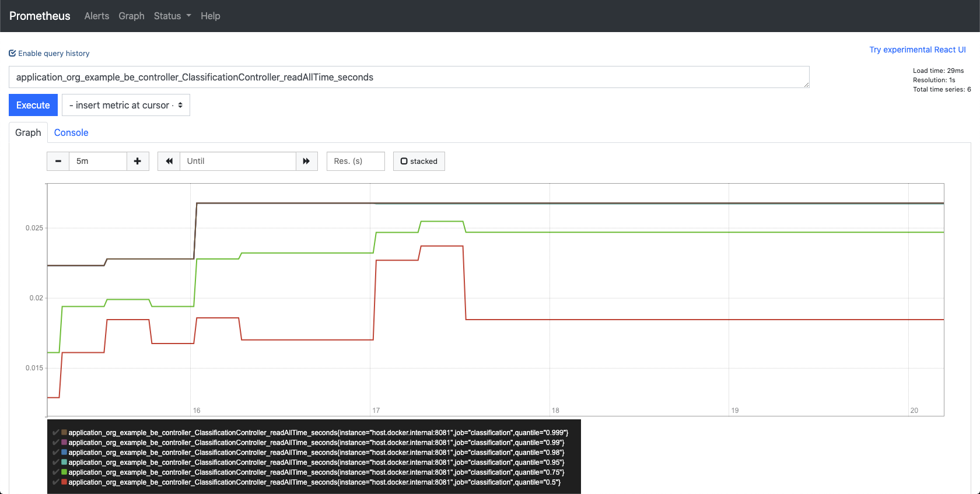This screenshot has height=494, width=980.
Task: Open the Try experimental React UI link
Action: coord(918,50)
